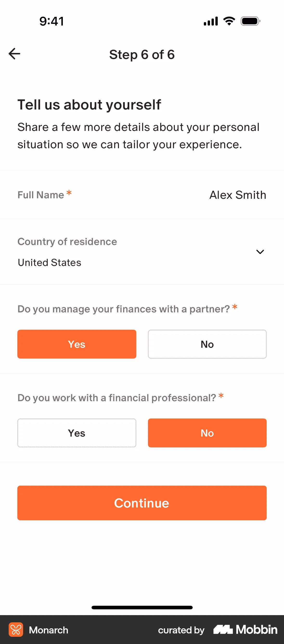Tap the home indicator bar
The width and height of the screenshot is (284, 644).
[142, 607]
